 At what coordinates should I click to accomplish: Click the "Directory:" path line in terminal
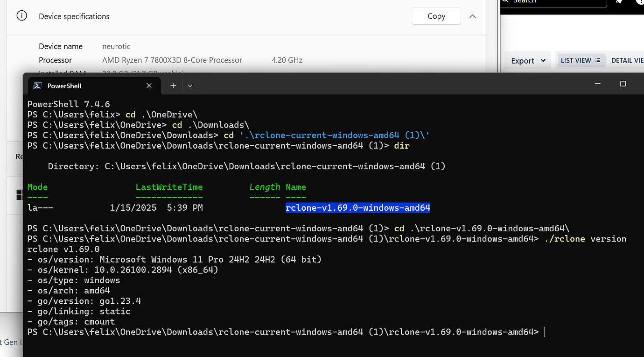click(x=246, y=166)
